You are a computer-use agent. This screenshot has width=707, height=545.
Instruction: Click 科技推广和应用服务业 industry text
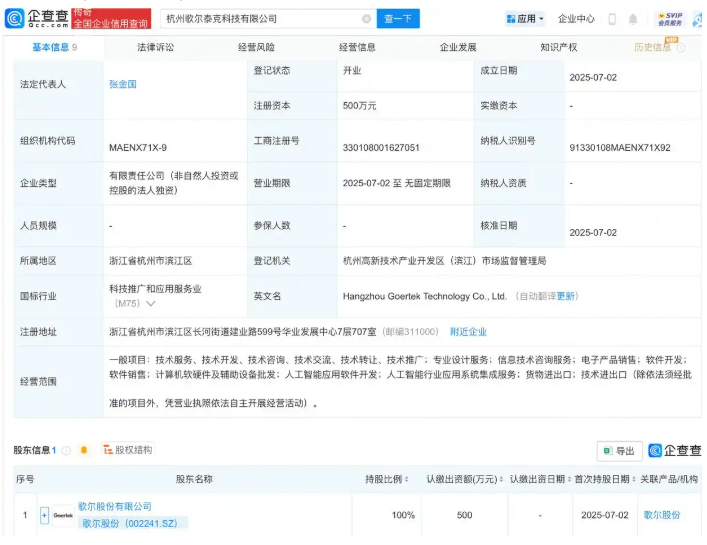pos(155,289)
